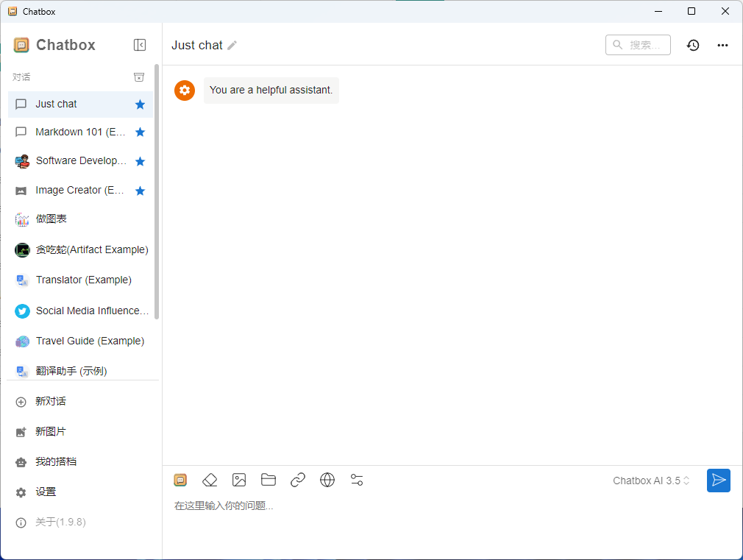
Task: Toggle star on Software Developer conversation
Action: click(x=140, y=161)
